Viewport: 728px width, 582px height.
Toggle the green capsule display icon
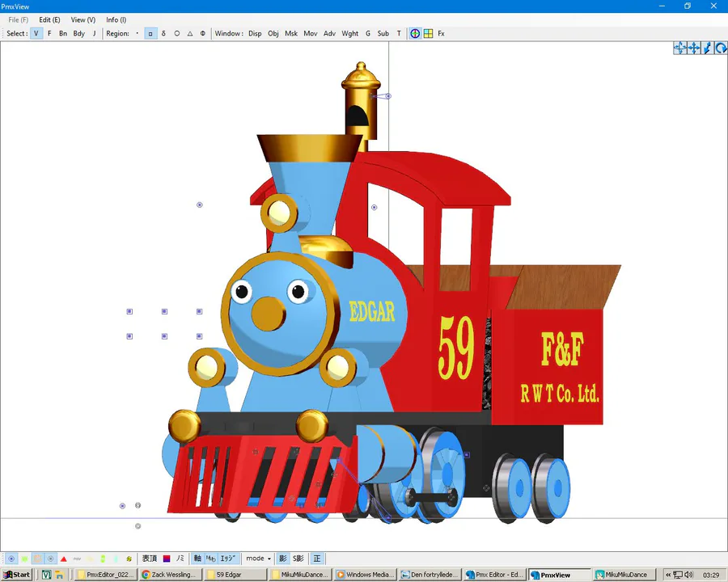tap(103, 559)
